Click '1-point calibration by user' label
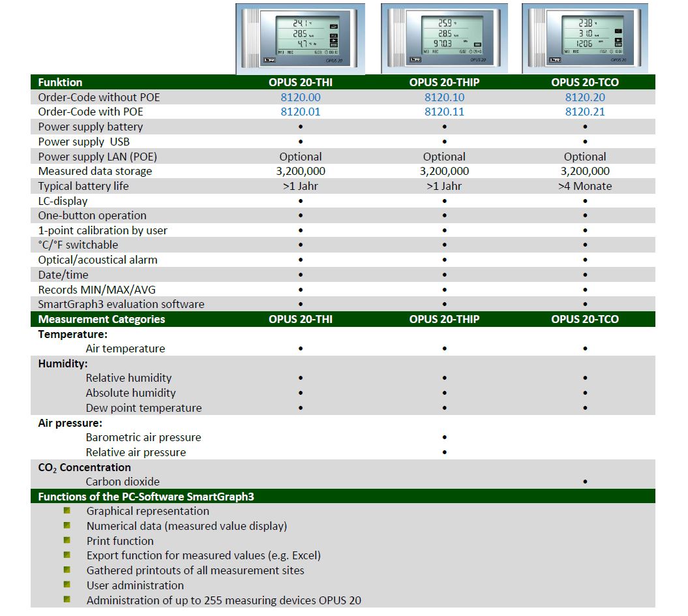 tap(102, 230)
